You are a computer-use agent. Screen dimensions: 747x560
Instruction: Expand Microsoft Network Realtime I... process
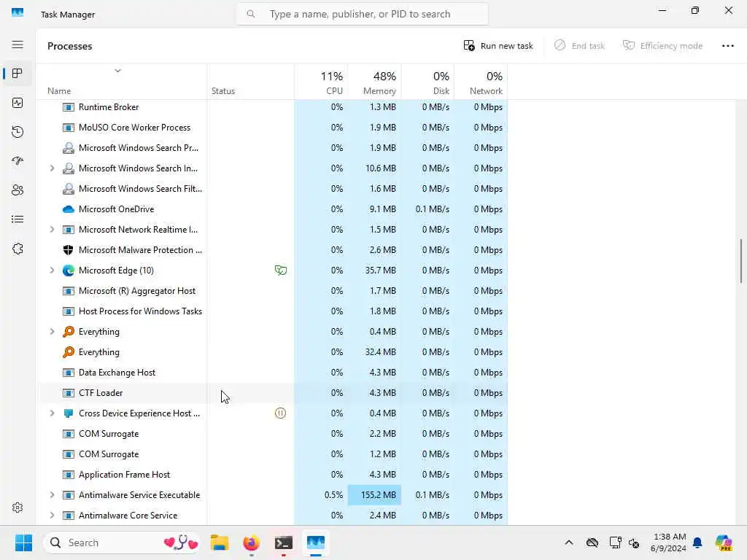pyautogui.click(x=52, y=230)
